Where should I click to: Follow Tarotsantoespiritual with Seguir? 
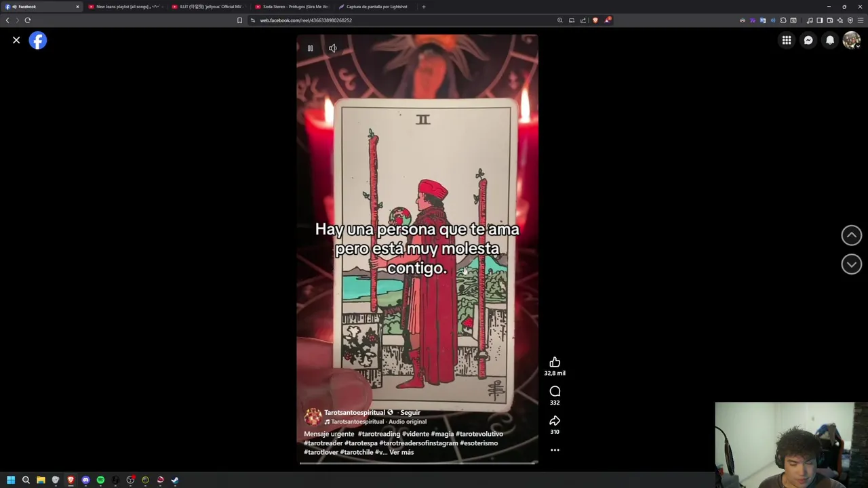[410, 412]
